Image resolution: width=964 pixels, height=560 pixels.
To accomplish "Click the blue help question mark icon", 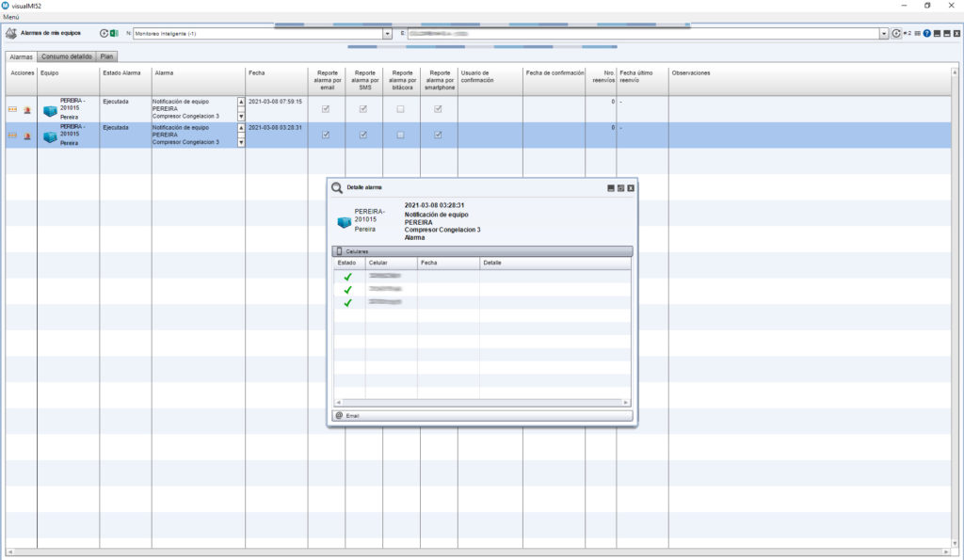I will click(927, 33).
